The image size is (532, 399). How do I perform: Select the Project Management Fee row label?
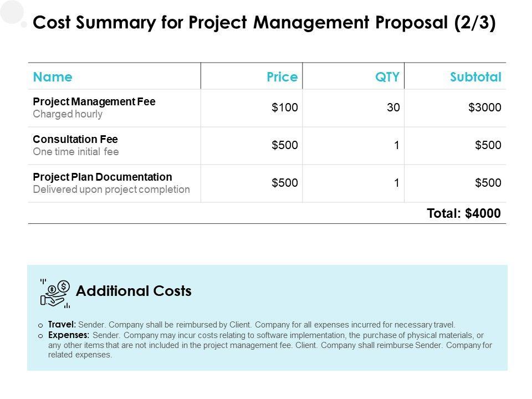(94, 102)
